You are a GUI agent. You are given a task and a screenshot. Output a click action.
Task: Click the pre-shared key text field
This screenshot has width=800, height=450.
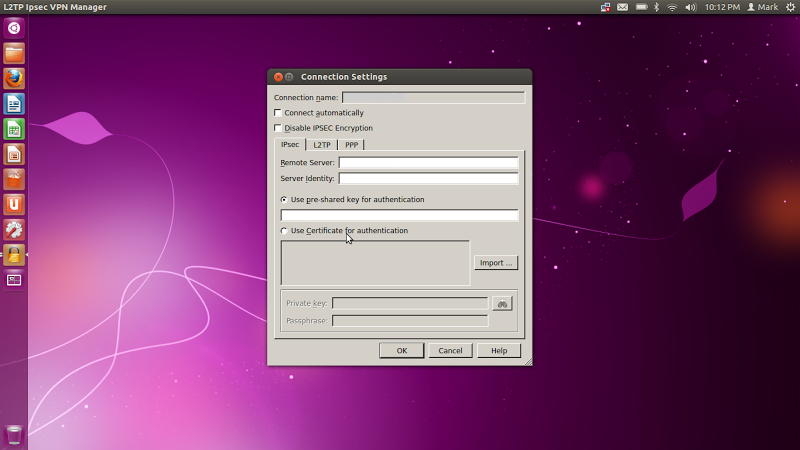(399, 215)
